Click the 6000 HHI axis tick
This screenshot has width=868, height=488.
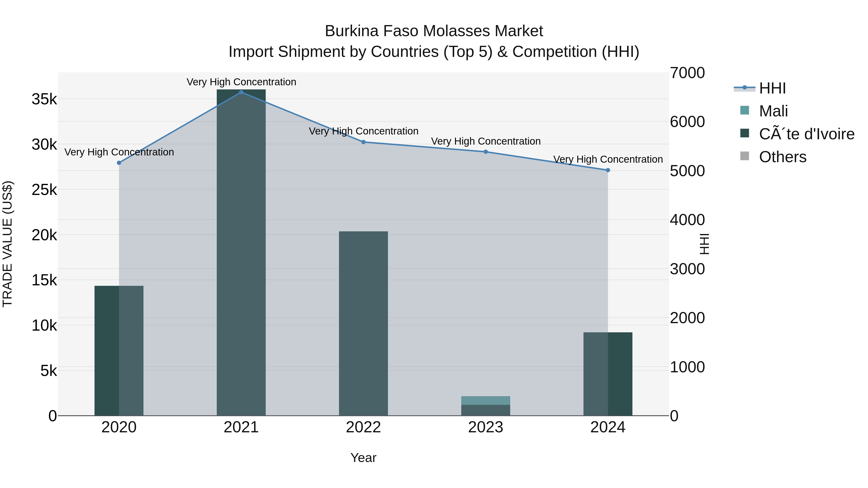coord(687,122)
